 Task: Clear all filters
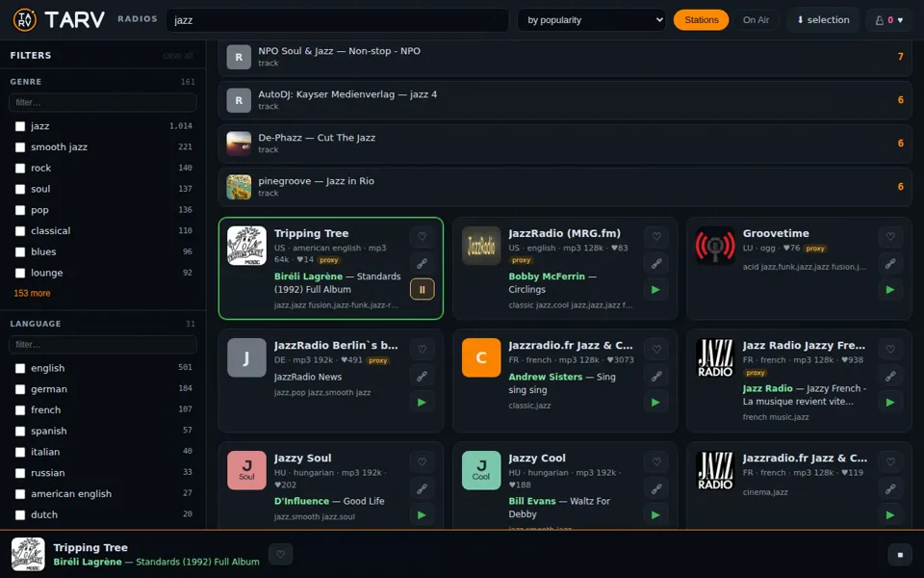(x=177, y=56)
